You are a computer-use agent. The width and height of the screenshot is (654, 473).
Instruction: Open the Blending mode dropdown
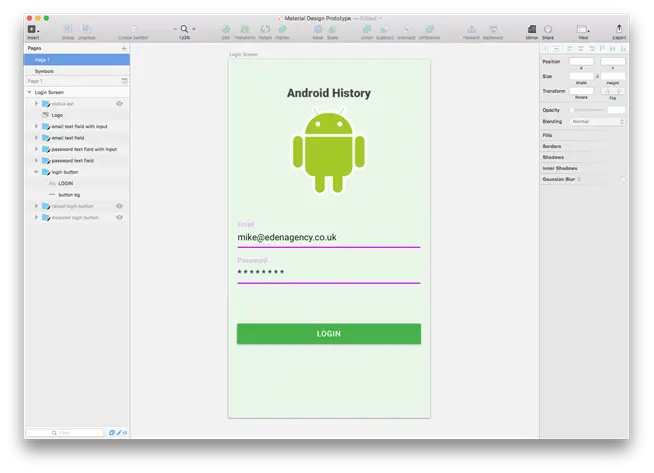click(x=597, y=122)
